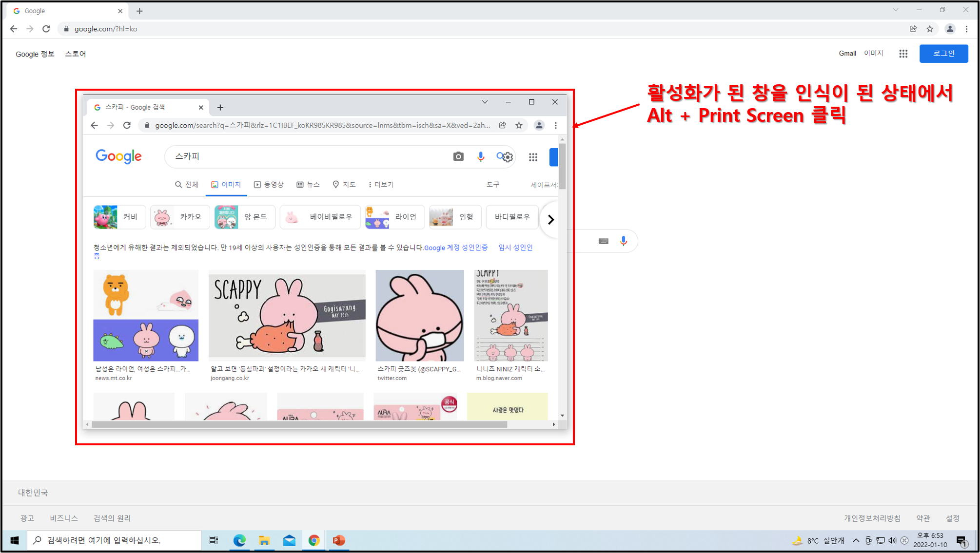Open the on-screen keyboard input tool
The width and height of the screenshot is (980, 553).
click(603, 241)
